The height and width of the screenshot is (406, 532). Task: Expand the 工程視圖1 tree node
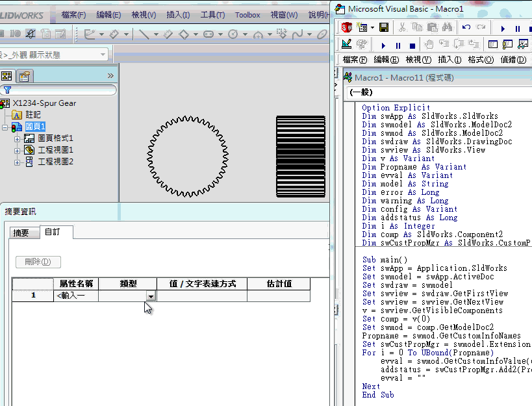pyautogui.click(x=16, y=150)
